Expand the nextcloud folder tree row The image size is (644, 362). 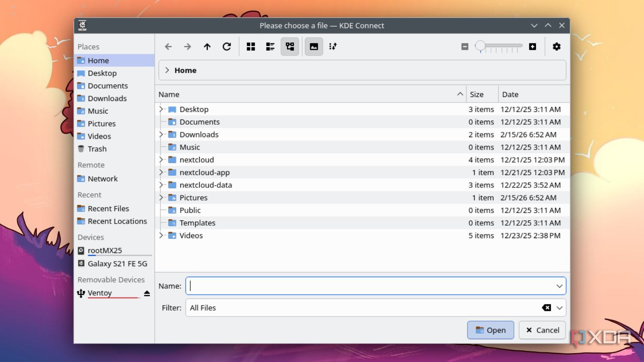tap(161, 160)
